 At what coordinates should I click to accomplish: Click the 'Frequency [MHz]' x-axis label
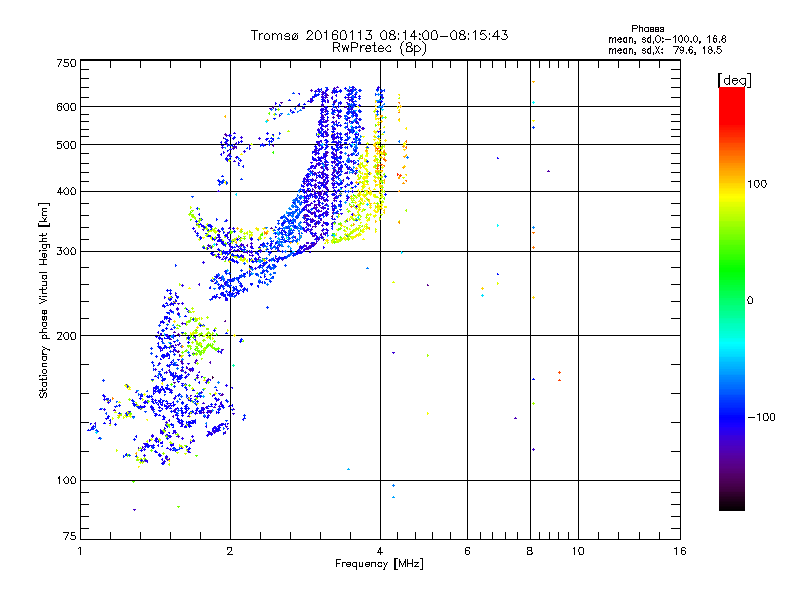pyautogui.click(x=379, y=564)
